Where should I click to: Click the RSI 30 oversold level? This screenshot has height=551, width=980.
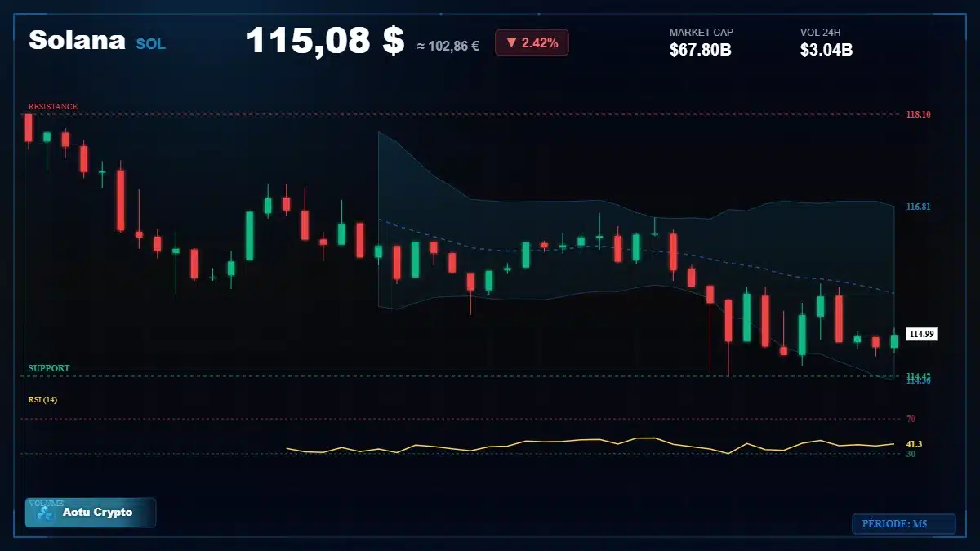point(911,453)
